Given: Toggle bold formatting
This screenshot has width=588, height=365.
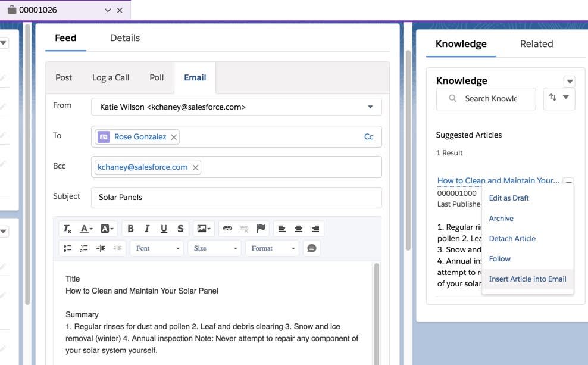Looking at the screenshot, I should pos(130,229).
